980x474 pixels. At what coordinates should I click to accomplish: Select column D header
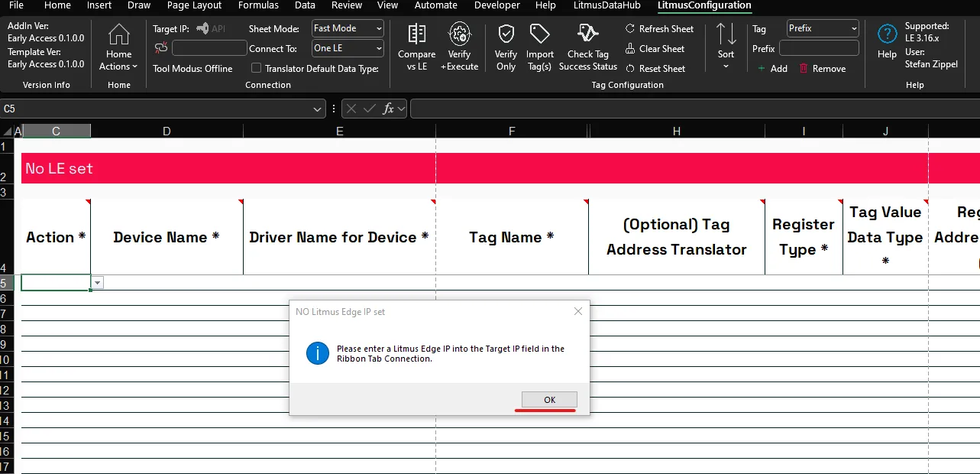pos(167,131)
